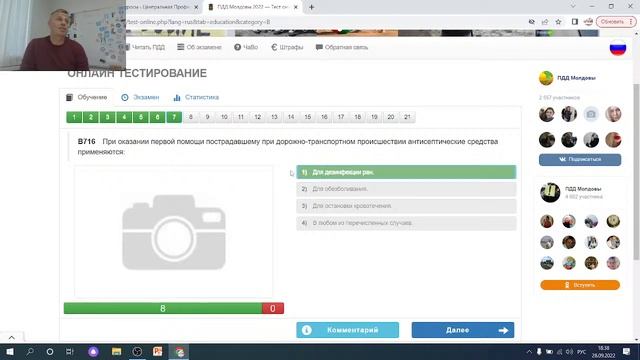
Task: Open the notification center icon
Action: coord(627,351)
